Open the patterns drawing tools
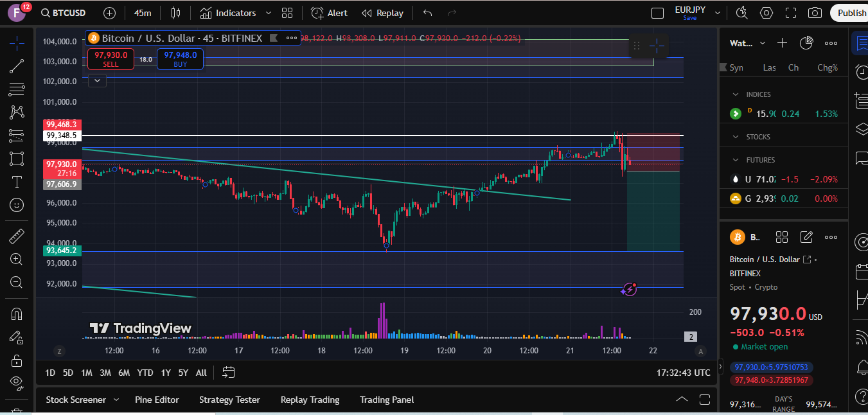 pyautogui.click(x=17, y=112)
